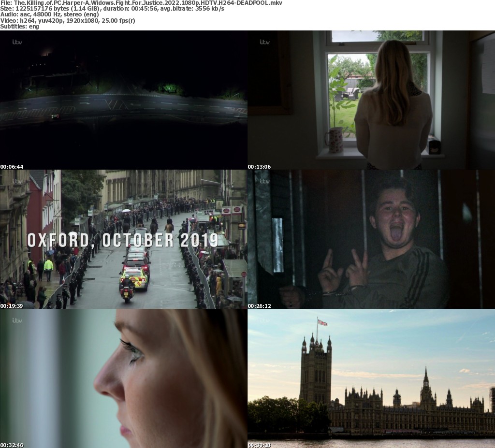Screen dimensions: 495x448
Task: Select the woman at window thumbnail
Action: tap(371, 100)
